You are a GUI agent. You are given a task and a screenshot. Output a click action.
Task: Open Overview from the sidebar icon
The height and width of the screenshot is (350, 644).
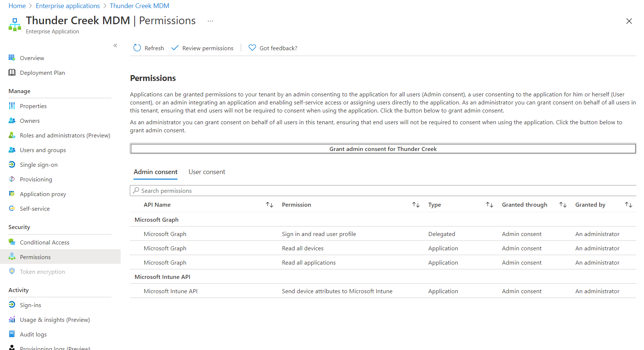(x=12, y=58)
